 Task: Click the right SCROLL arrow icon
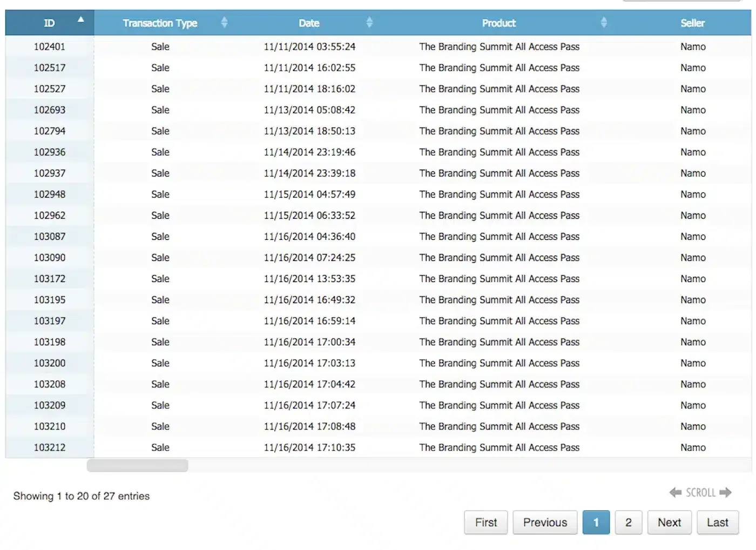tap(725, 492)
